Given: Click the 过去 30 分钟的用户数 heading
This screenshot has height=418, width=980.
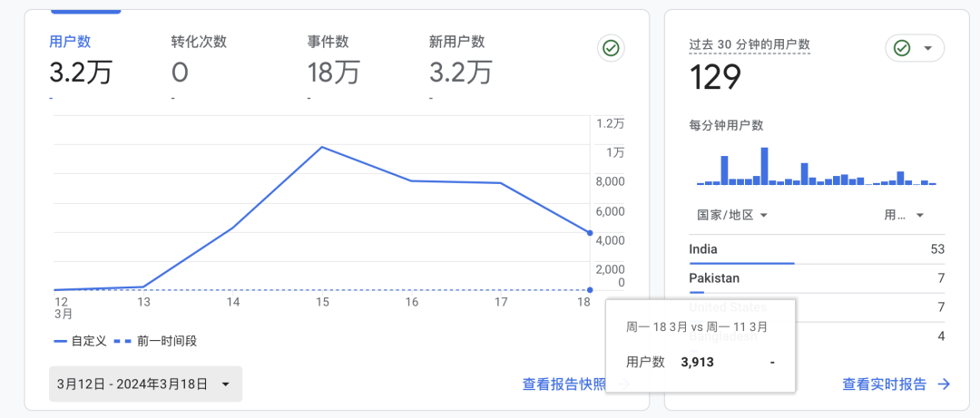Looking at the screenshot, I should tap(750, 44).
